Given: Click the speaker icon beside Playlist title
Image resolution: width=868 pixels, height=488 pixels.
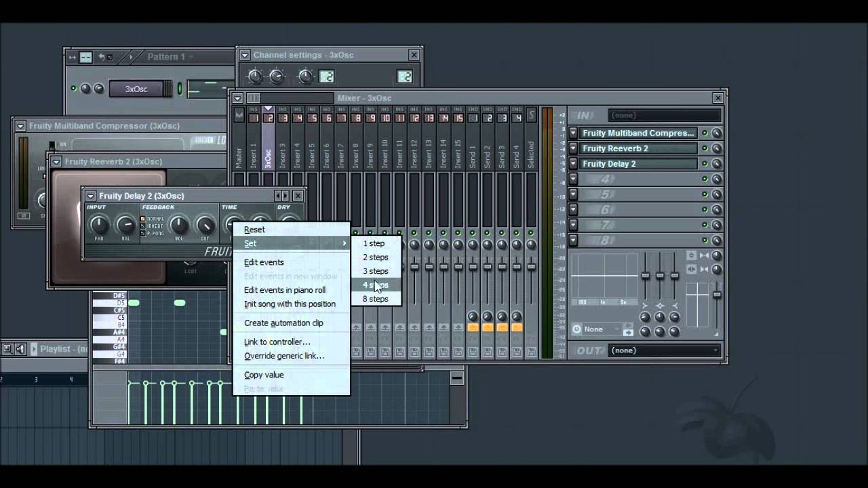Looking at the screenshot, I should coord(20,349).
